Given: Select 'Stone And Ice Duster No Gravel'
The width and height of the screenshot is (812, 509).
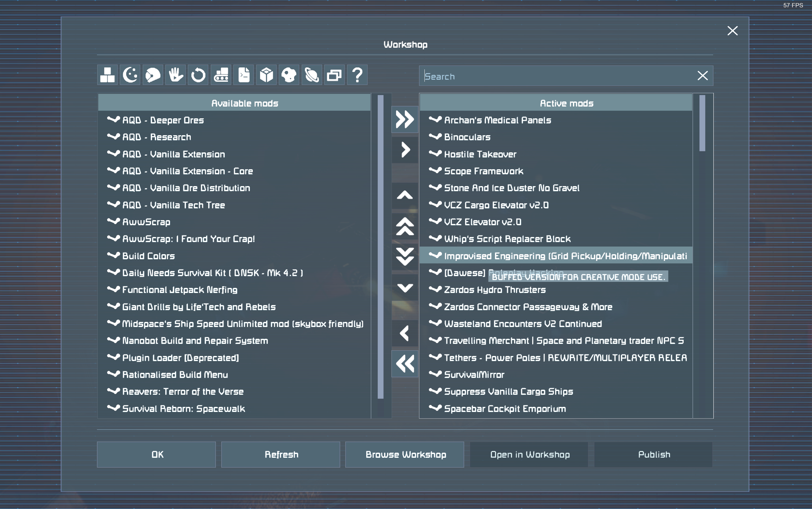Looking at the screenshot, I should pos(556,188).
